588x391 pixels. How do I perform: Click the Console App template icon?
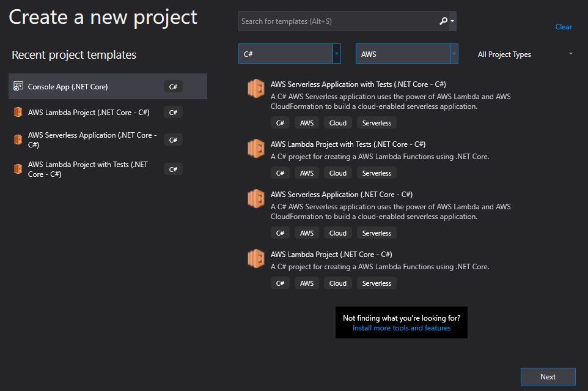[18, 87]
